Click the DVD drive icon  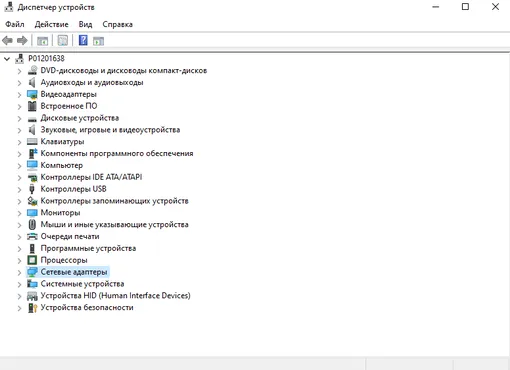[x=32, y=70]
